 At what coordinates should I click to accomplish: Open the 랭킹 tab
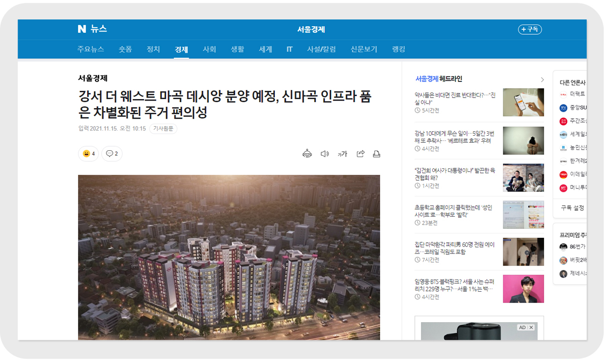pos(399,49)
